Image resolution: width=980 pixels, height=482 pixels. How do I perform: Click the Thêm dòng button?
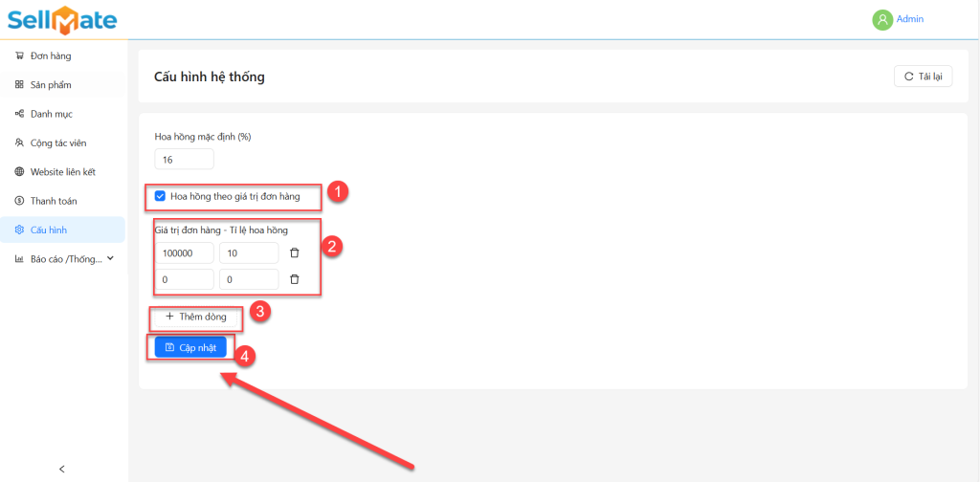coord(195,317)
